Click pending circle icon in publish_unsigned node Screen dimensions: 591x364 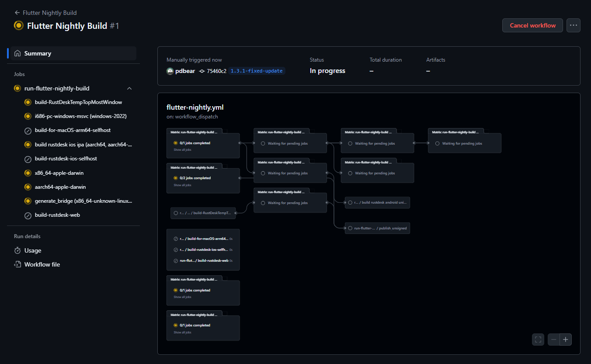(350, 228)
